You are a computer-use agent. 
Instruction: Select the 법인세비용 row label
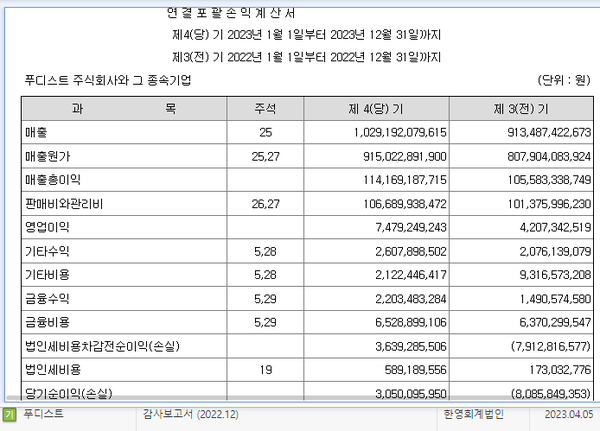pyautogui.click(x=53, y=370)
